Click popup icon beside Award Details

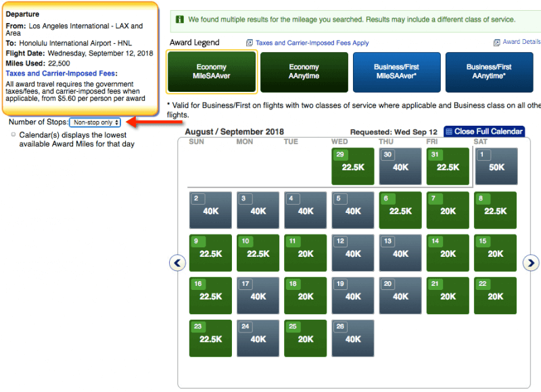(496, 43)
